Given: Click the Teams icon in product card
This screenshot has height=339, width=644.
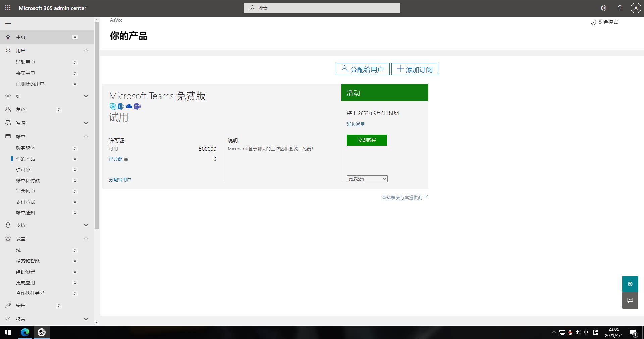Looking at the screenshot, I should point(137,106).
